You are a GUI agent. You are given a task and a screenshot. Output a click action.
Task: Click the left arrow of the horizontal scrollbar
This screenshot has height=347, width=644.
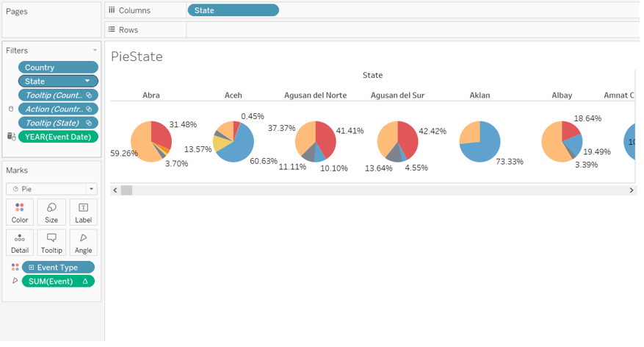(x=115, y=190)
